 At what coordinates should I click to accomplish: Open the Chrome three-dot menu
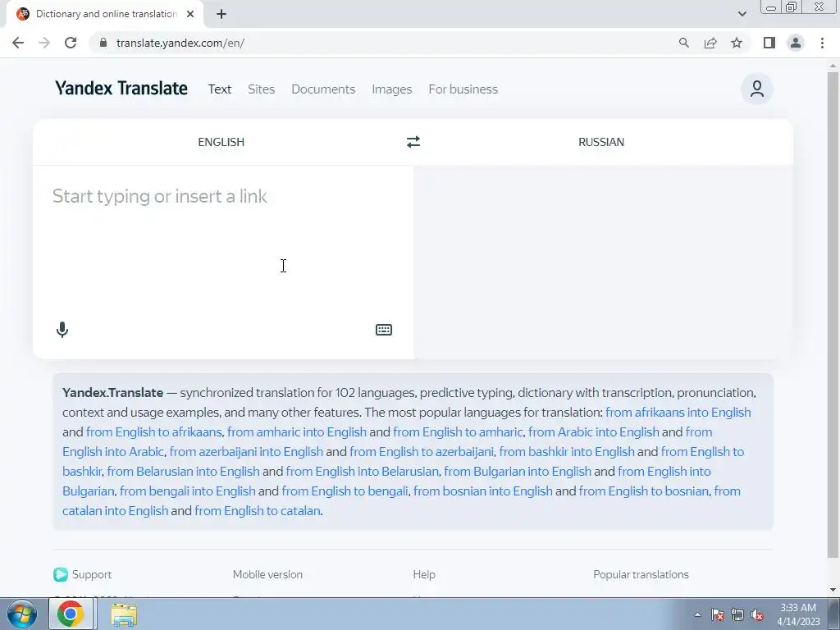[822, 43]
